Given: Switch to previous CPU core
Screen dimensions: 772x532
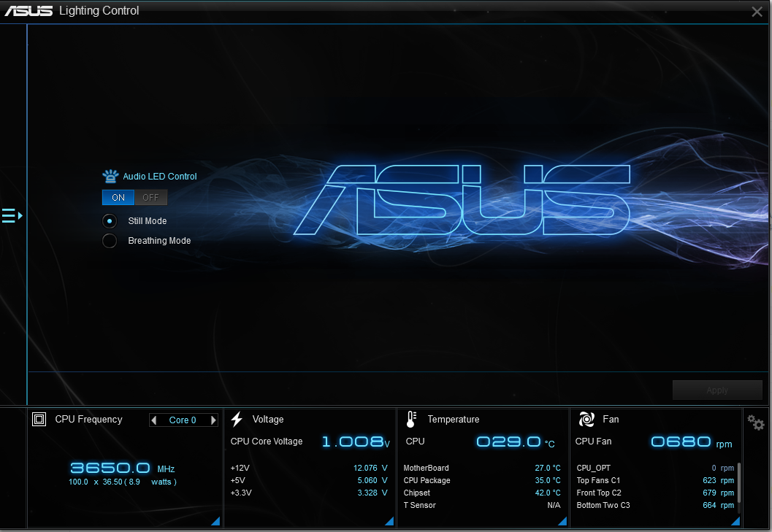Looking at the screenshot, I should [x=154, y=420].
